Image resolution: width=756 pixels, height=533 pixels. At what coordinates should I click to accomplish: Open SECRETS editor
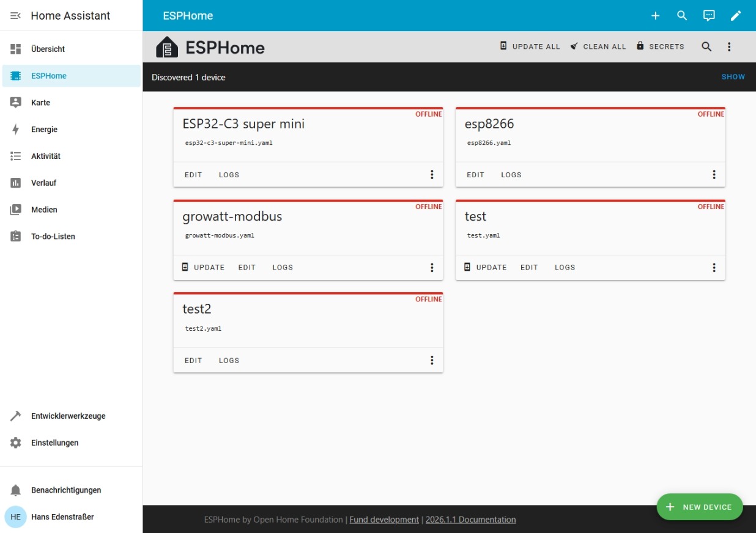tap(660, 46)
